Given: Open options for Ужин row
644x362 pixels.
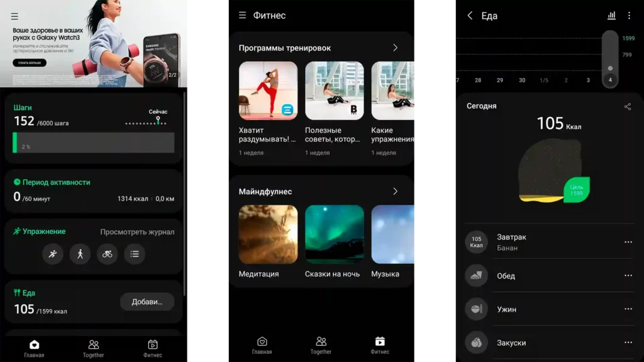Looking at the screenshot, I should coord(628,309).
